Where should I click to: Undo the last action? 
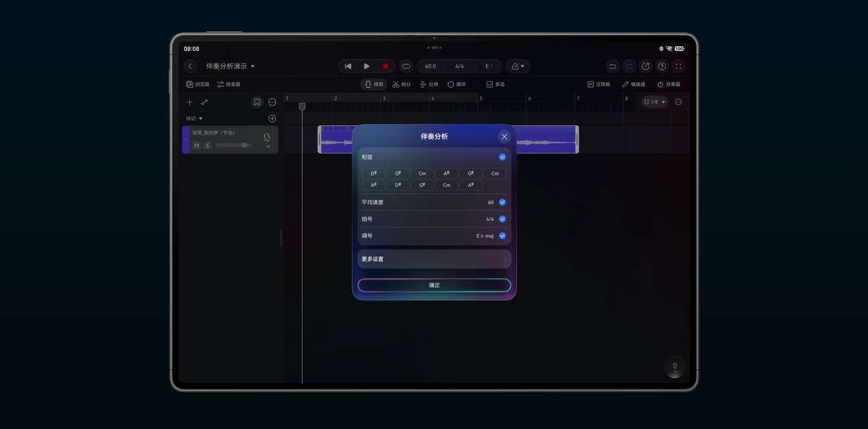[612, 66]
